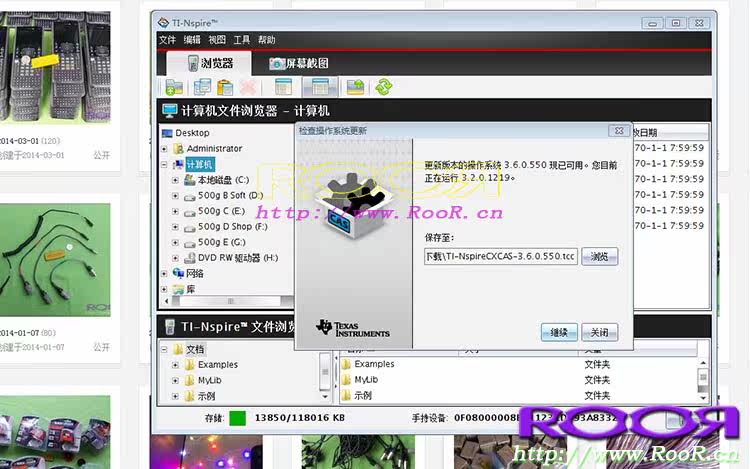Open the 2014-03-01 calculator album thumbnail

[x=55, y=67]
